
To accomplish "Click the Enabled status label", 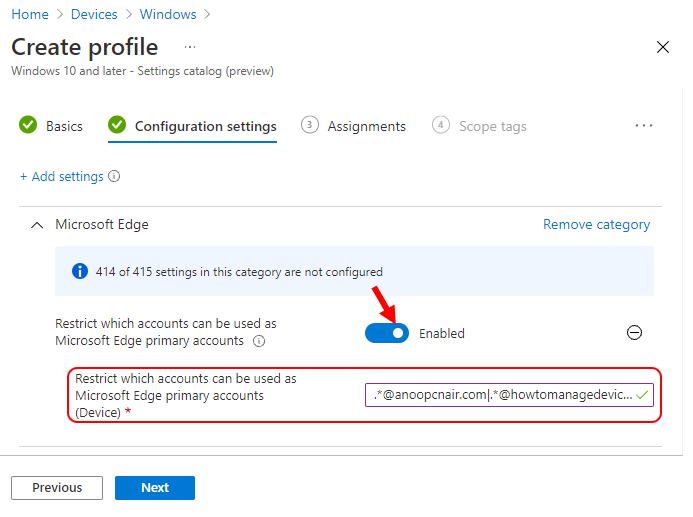I will coord(442,334).
